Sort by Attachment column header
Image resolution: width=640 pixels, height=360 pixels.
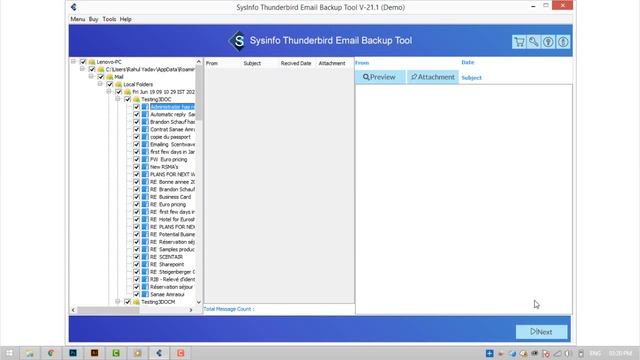(335, 63)
